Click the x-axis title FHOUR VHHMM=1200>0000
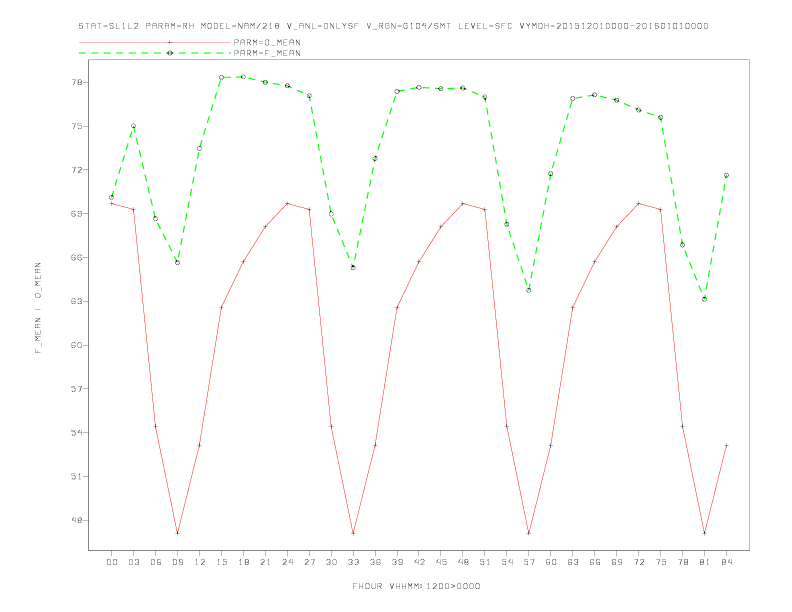This screenshot has height=612, width=792. click(x=416, y=586)
